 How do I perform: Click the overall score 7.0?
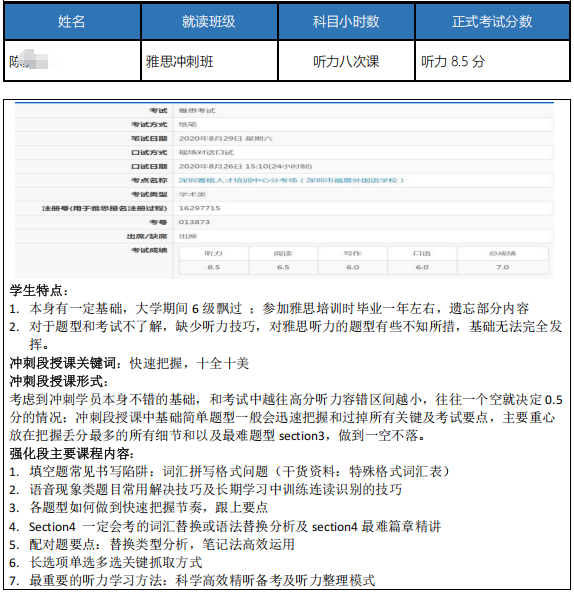[502, 267]
